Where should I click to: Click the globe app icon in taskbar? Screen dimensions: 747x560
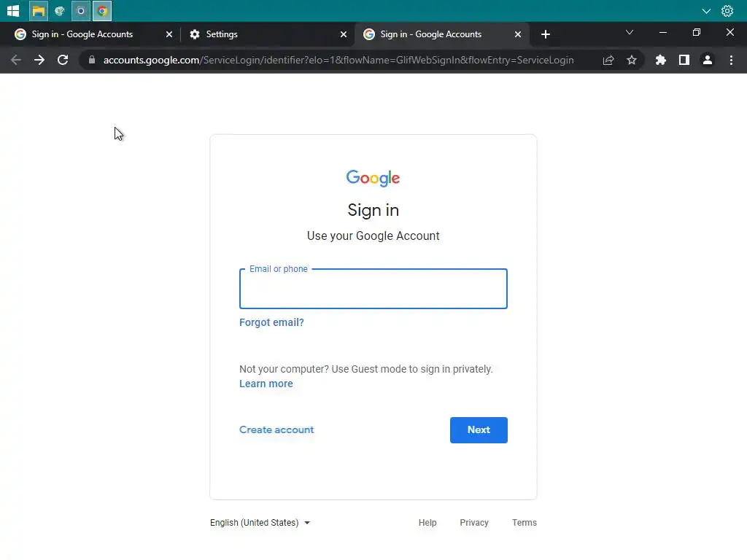pos(60,10)
